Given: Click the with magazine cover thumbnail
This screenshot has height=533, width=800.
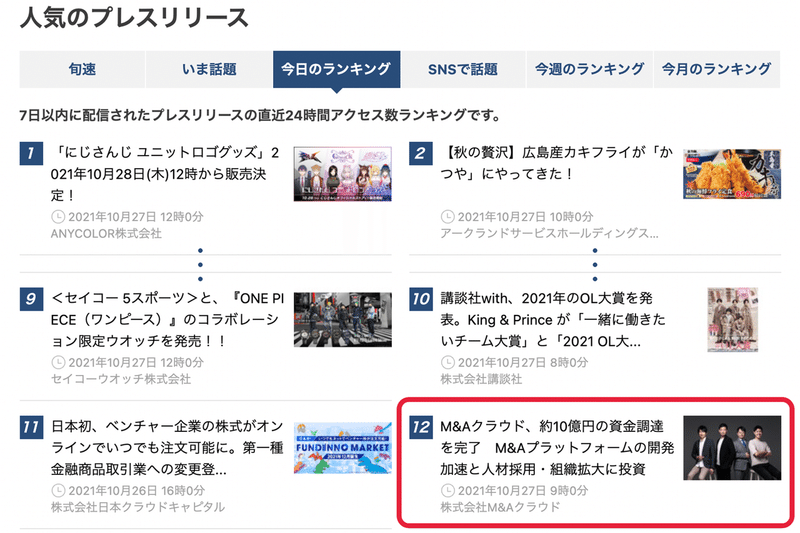Looking at the screenshot, I should tap(732, 320).
